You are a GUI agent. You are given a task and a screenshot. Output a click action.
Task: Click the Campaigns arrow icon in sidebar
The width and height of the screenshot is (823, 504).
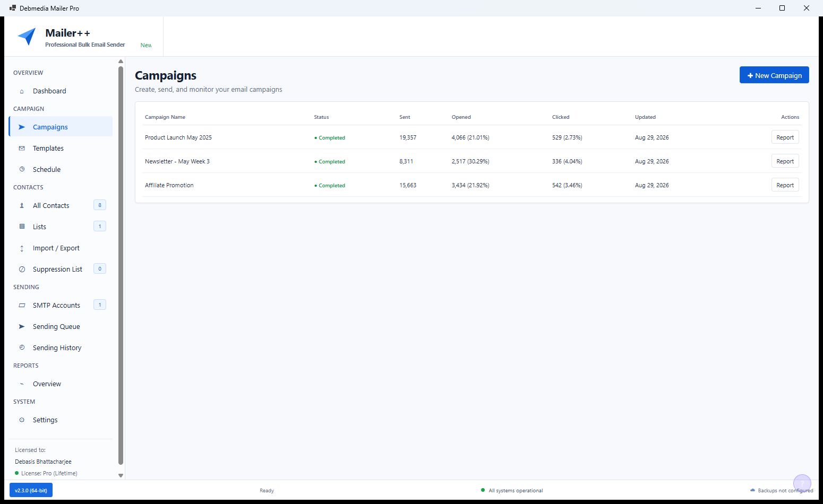coord(22,127)
